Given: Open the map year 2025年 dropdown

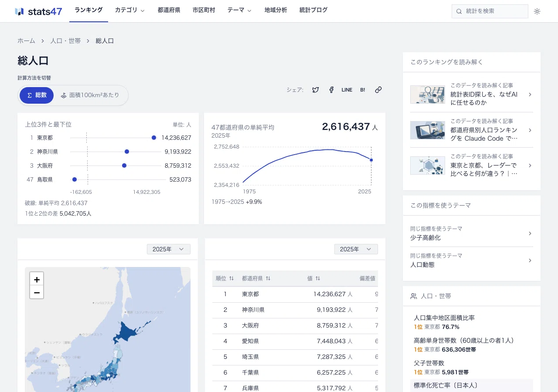Looking at the screenshot, I should pos(169,249).
